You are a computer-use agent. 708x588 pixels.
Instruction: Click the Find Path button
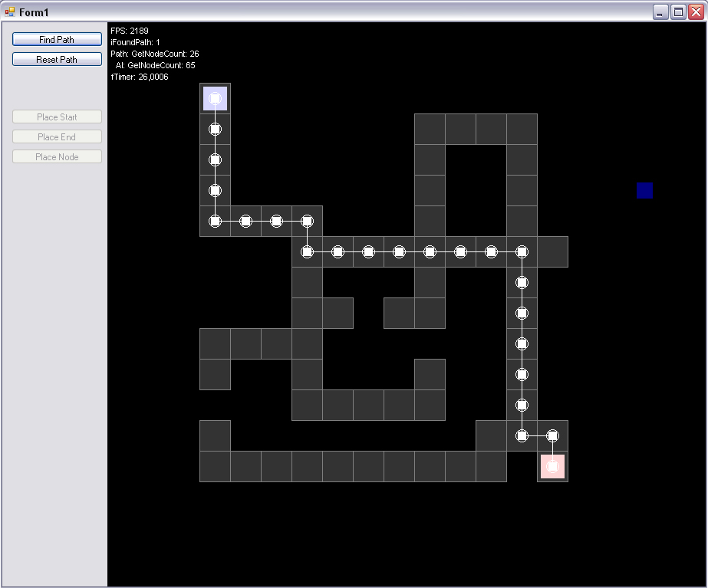pyautogui.click(x=57, y=39)
